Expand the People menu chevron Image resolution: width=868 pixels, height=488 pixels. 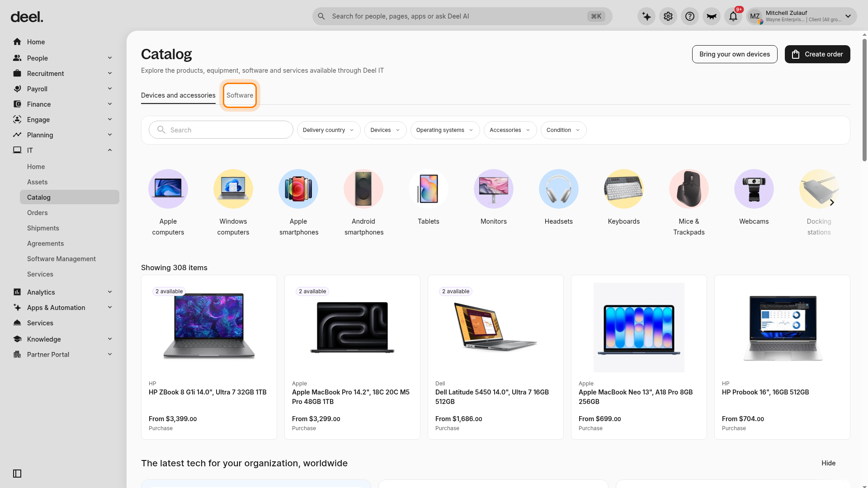[110, 58]
